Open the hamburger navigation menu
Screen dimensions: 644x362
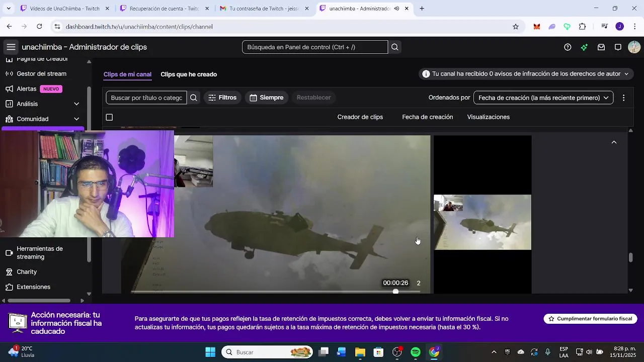(11, 47)
